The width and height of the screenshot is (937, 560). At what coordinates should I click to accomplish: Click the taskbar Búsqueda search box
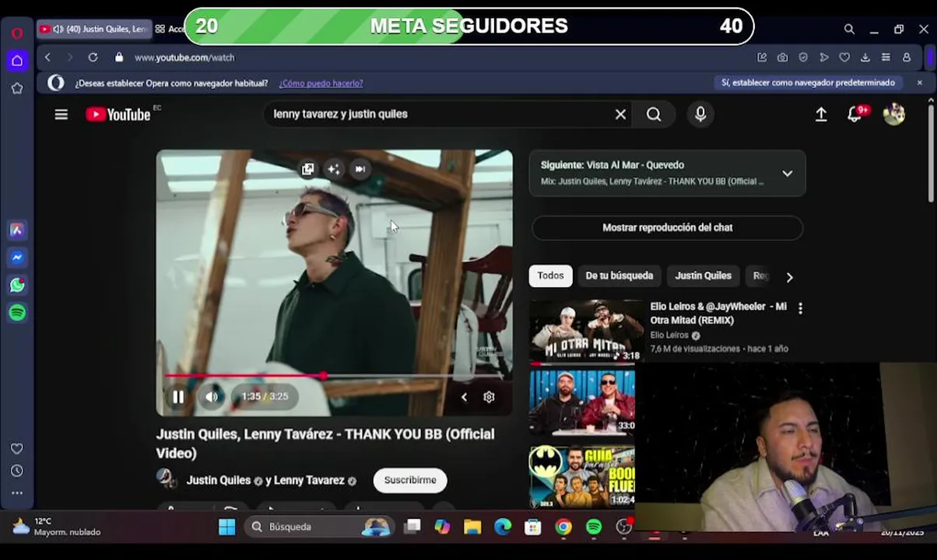319,527
